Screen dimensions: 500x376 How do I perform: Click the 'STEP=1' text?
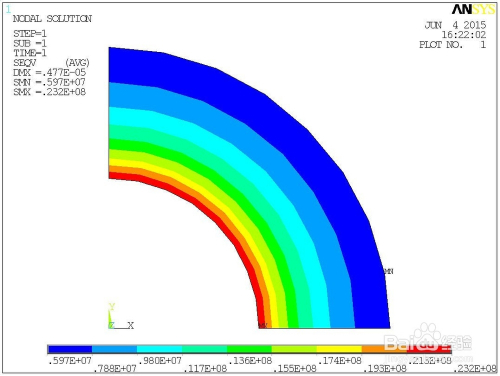30,34
